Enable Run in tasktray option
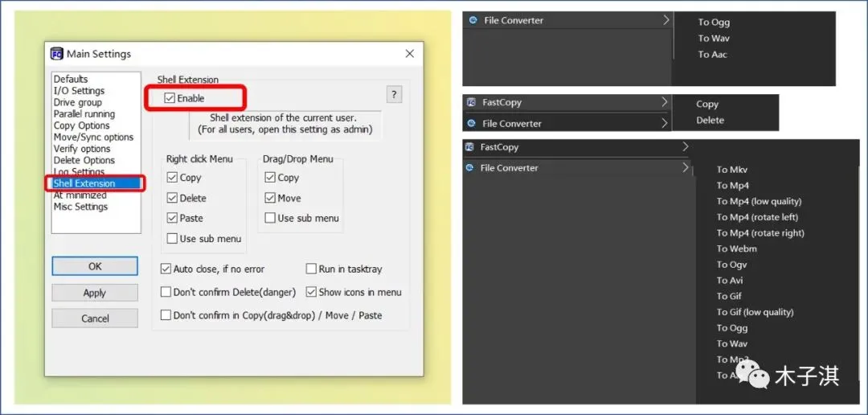Image resolution: width=868 pixels, height=415 pixels. point(311,269)
